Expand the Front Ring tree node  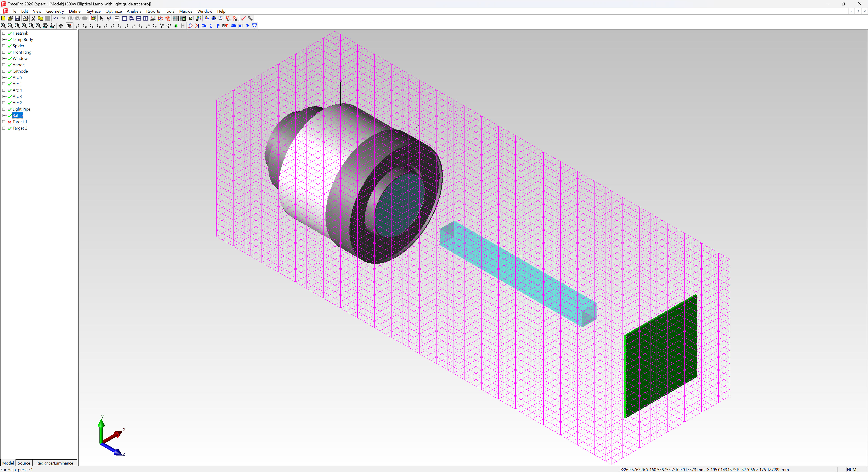[x=4, y=52]
